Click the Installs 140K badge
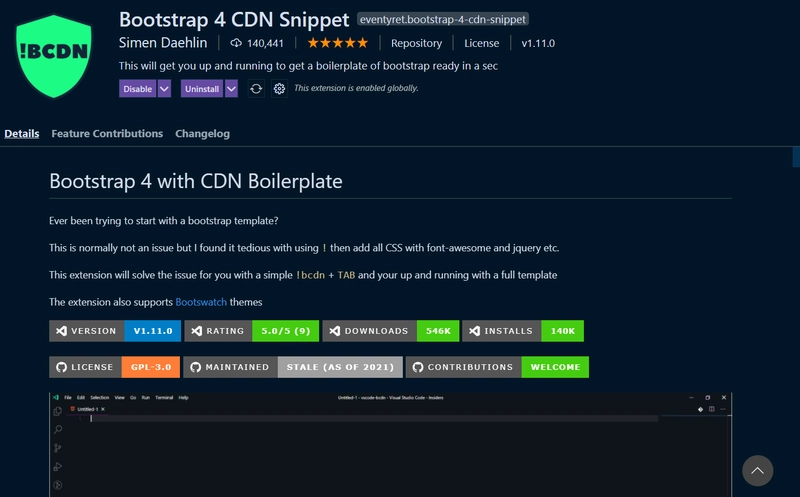This screenshot has width=800, height=497. (x=523, y=331)
